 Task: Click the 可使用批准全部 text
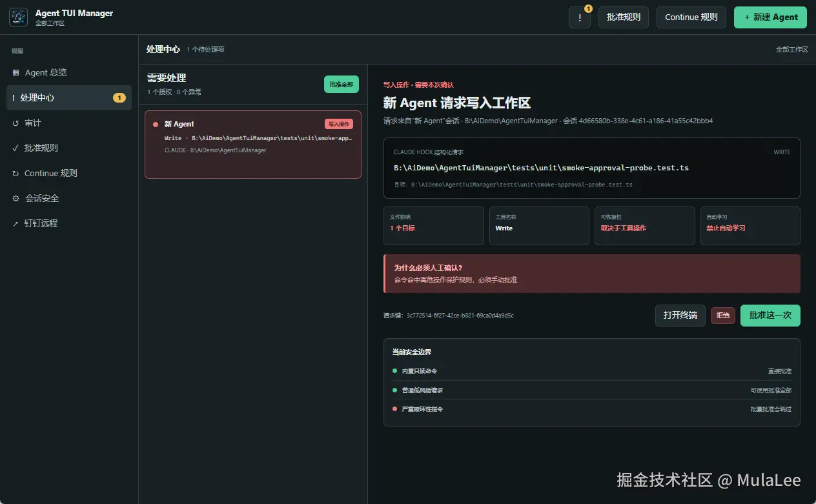point(771,390)
